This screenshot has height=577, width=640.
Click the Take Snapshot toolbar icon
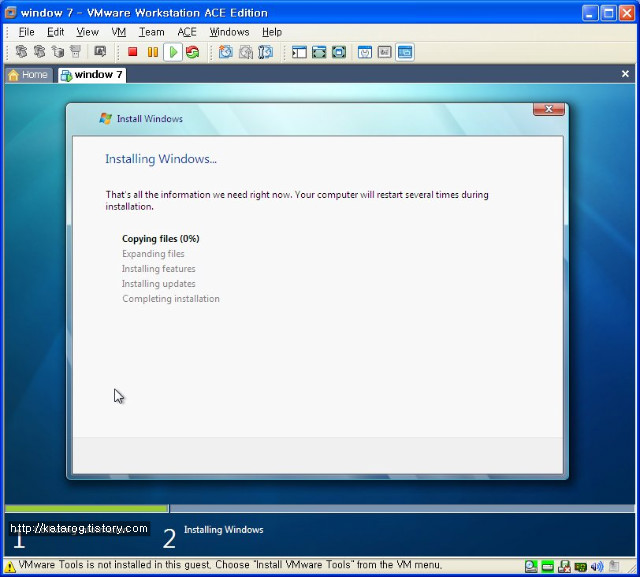tap(226, 52)
